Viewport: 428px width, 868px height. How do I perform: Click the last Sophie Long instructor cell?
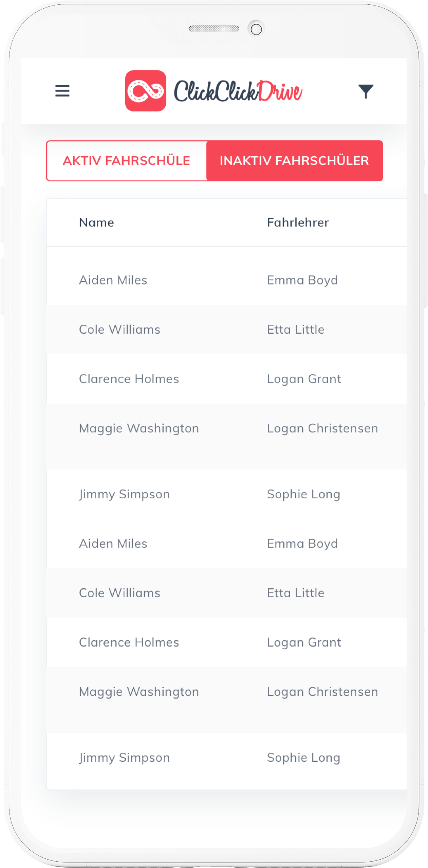coord(304,758)
